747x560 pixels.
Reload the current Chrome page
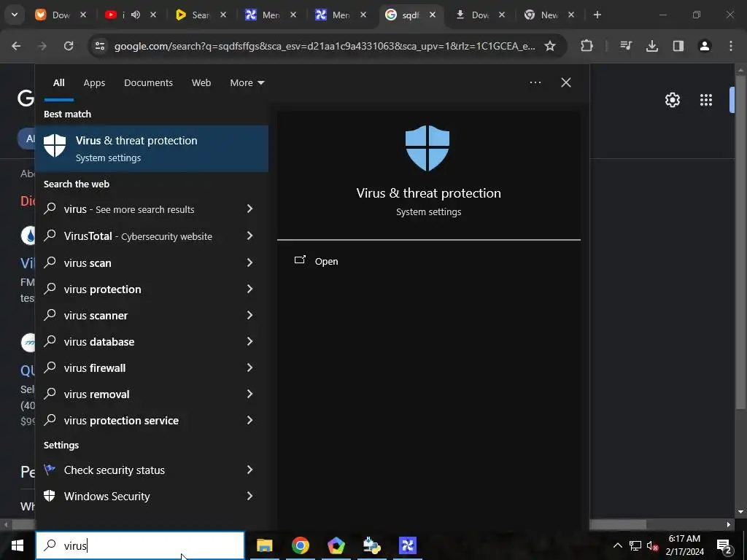coord(69,46)
